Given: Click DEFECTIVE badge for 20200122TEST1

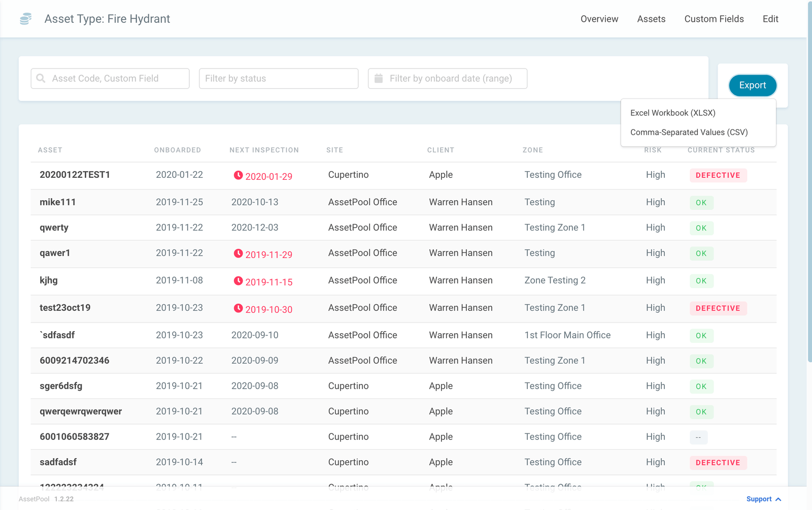Looking at the screenshot, I should (x=718, y=175).
